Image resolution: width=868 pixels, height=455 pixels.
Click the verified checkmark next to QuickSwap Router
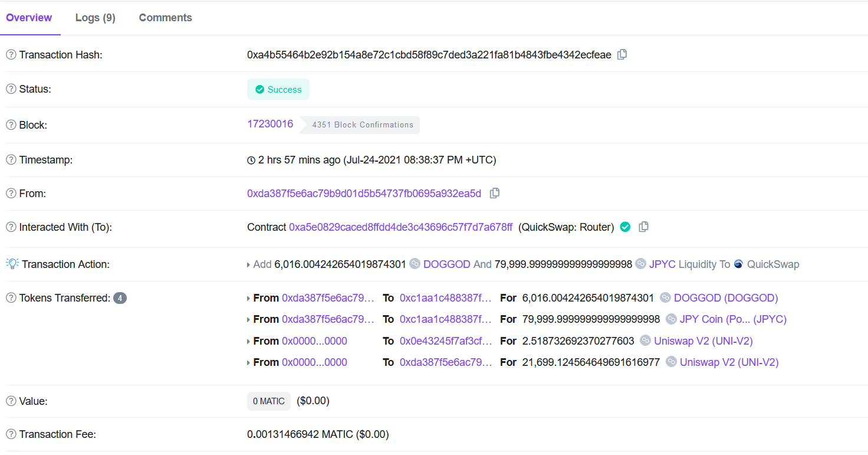626,227
